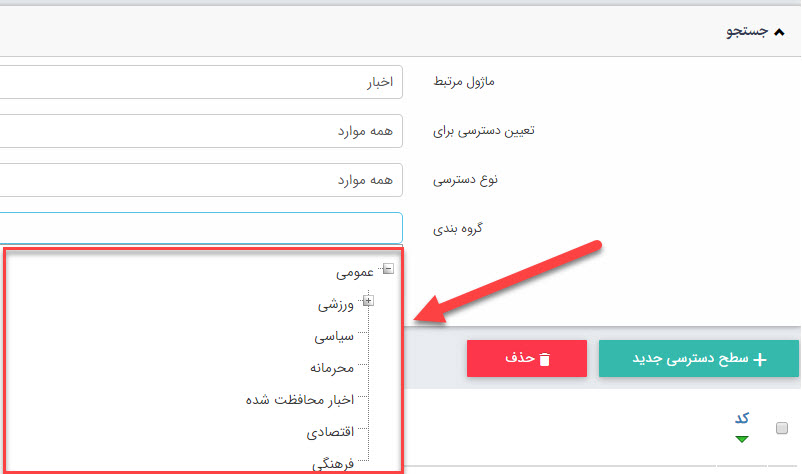Click the red حذف delete button

point(526,359)
